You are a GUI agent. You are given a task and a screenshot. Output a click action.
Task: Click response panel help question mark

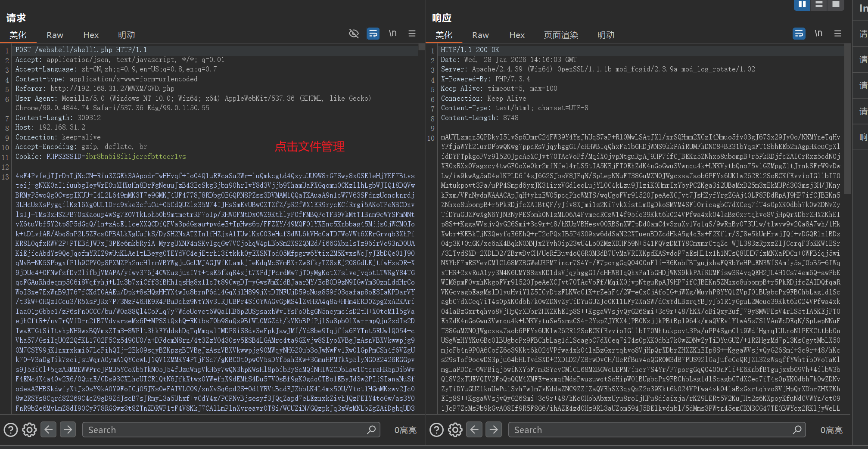pos(436,430)
